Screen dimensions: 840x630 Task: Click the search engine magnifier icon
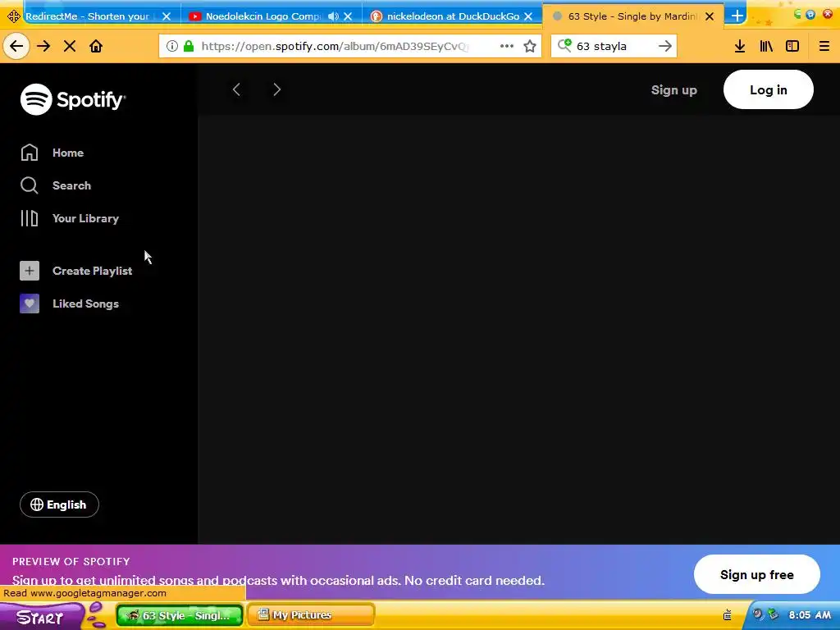564,46
